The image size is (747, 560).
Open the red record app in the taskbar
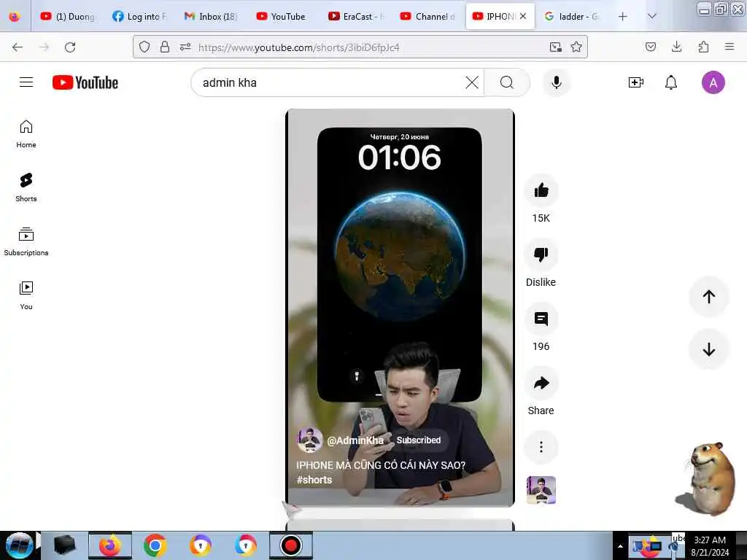coord(290,545)
